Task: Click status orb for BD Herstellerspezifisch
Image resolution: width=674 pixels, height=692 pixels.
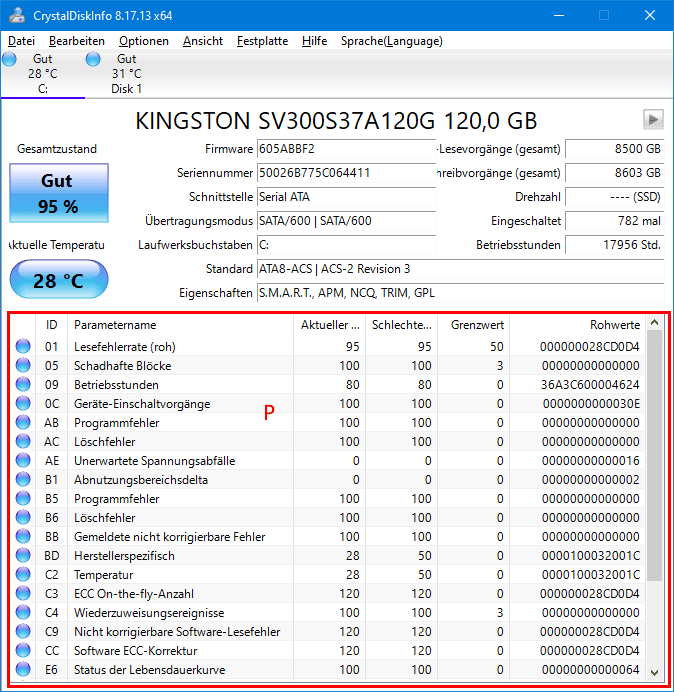Action: click(x=23, y=555)
